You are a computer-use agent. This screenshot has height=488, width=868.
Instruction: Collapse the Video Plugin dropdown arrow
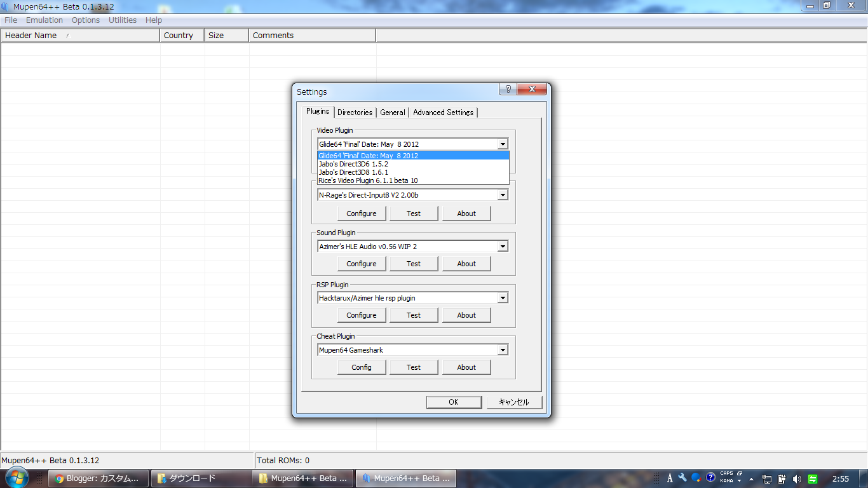tap(503, 144)
